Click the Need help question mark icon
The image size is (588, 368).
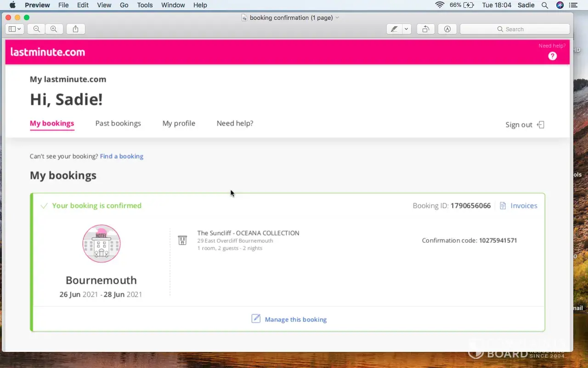(552, 56)
